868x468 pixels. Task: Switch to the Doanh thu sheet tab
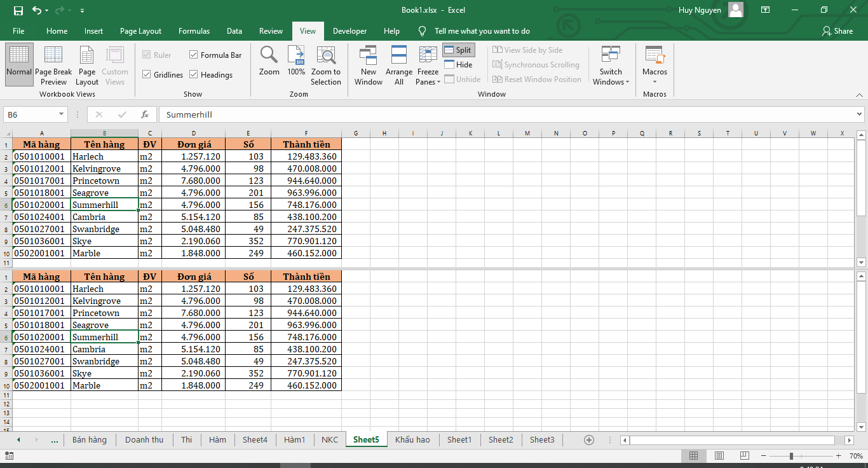[144, 439]
